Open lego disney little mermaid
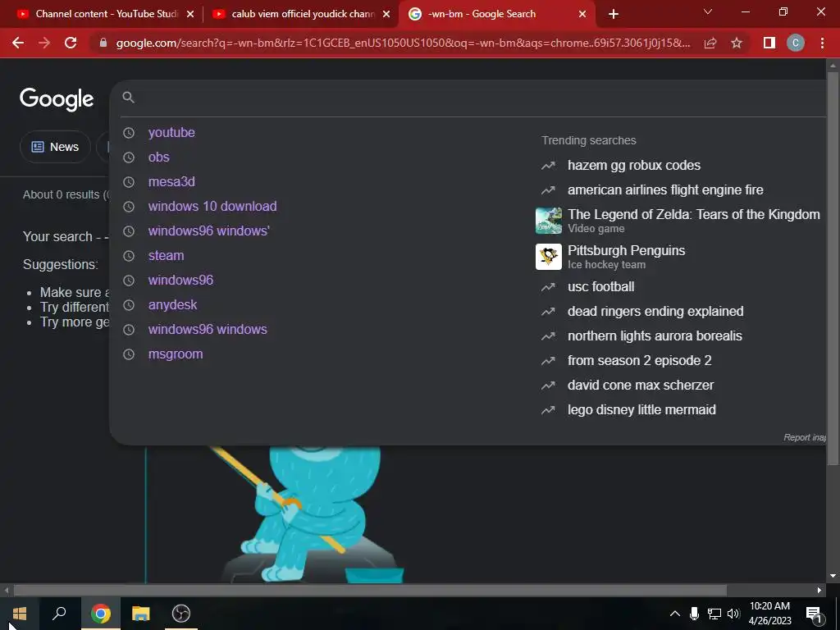840x630 pixels. [641, 410]
